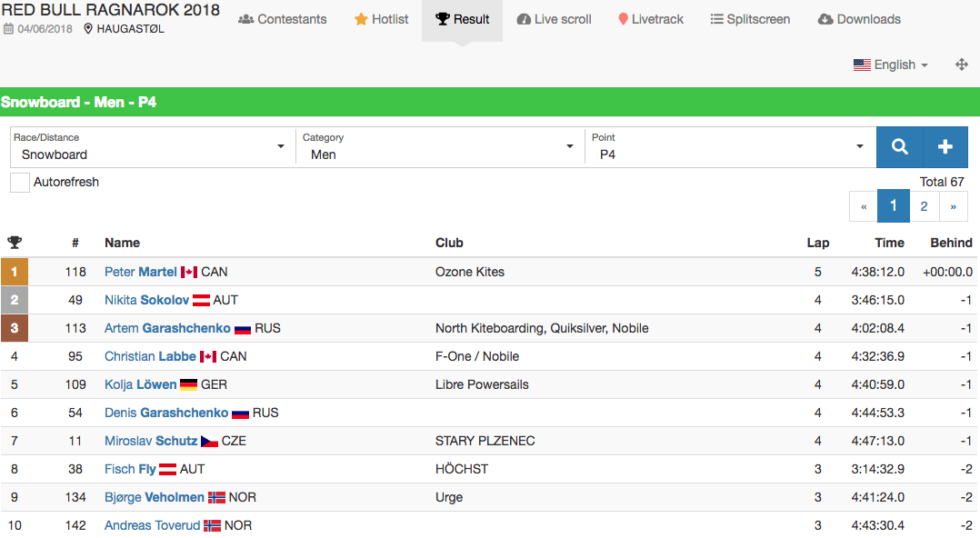Click the STARY PLZENEC club cell
The image size is (980, 538).
pos(485,441)
